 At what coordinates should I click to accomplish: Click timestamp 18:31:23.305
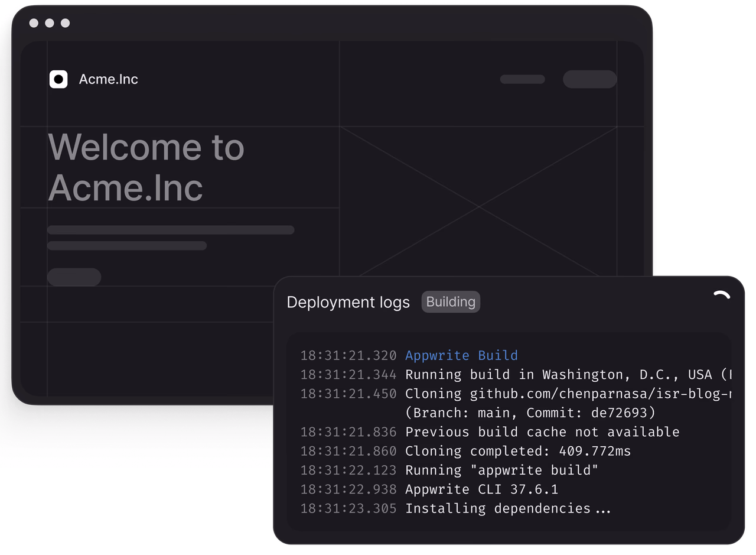(x=348, y=508)
